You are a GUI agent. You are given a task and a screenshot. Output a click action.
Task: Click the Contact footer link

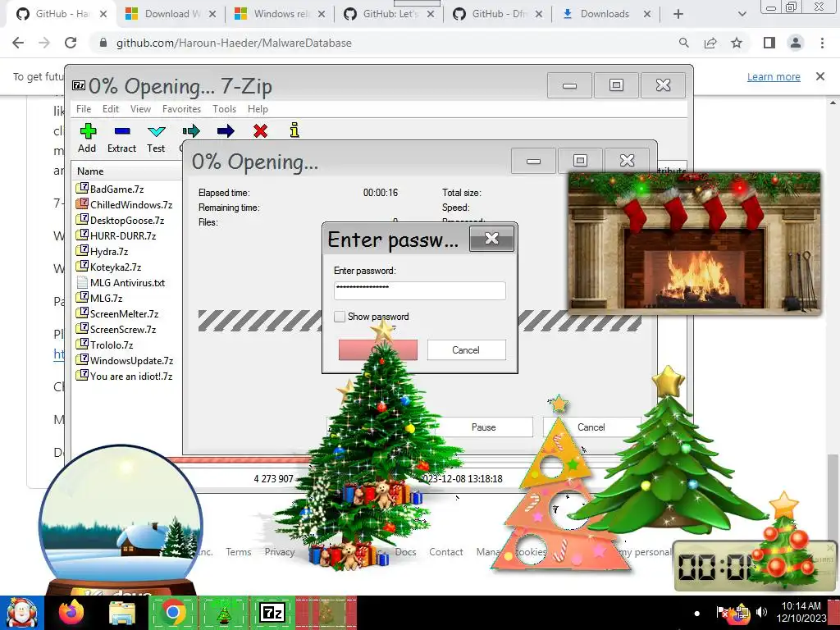coord(445,552)
